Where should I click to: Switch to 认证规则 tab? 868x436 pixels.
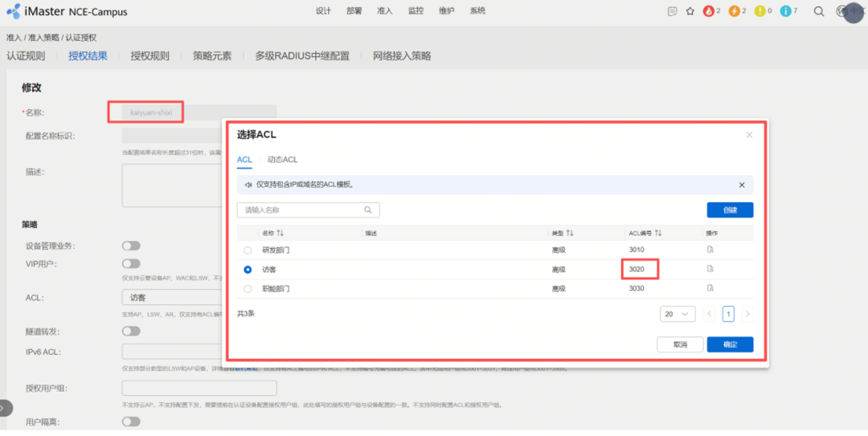coord(26,56)
